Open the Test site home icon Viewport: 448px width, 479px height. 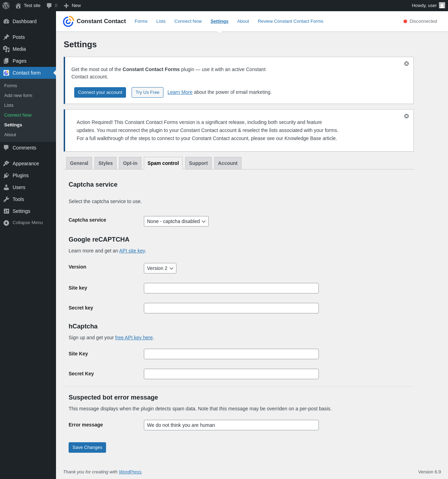pos(18,6)
